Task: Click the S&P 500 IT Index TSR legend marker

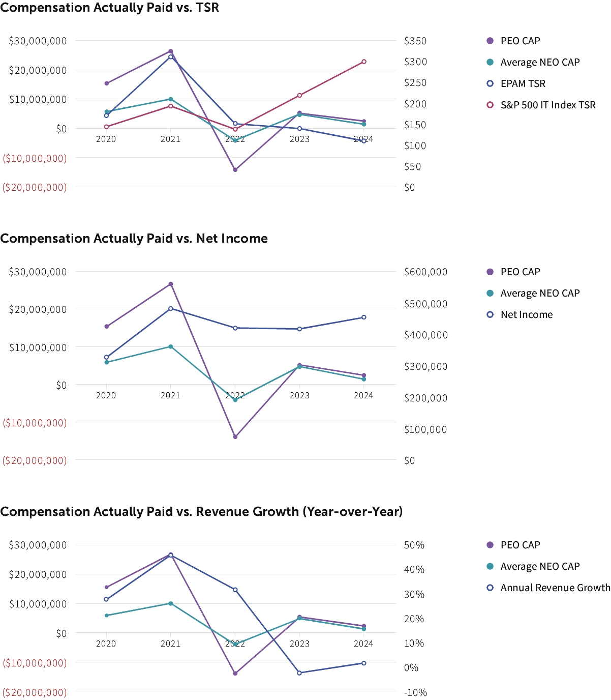Action: (490, 105)
